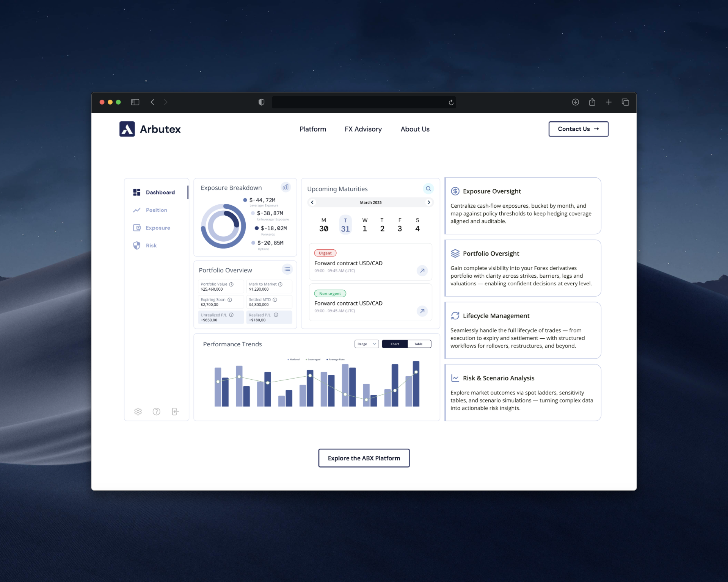Image resolution: width=728 pixels, height=582 pixels.
Task: Select Tuesday 31 in the calendar
Action: (345, 225)
